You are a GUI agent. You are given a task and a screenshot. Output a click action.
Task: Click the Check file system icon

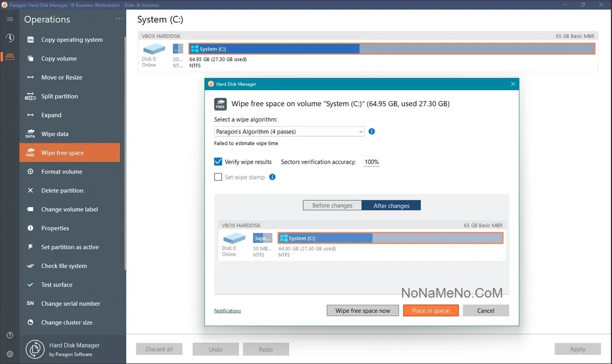click(x=31, y=266)
